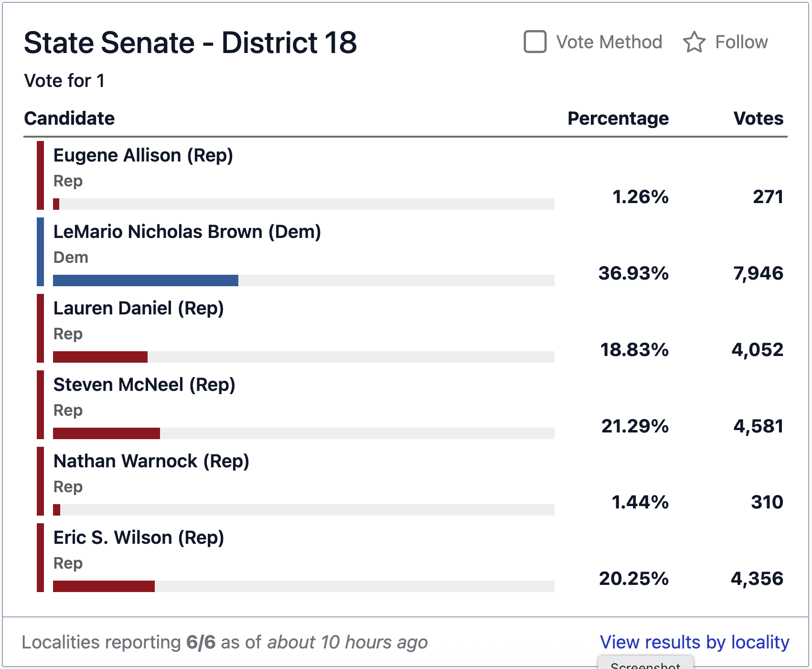The height and width of the screenshot is (669, 812).
Task: Click Steven McNeel's red percentage bar
Action: coord(107,433)
